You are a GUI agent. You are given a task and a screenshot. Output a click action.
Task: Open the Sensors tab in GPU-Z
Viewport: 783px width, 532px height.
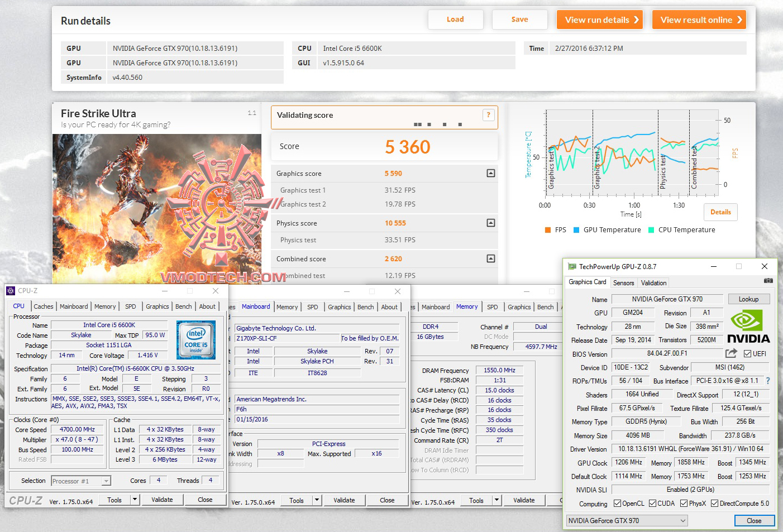point(624,283)
